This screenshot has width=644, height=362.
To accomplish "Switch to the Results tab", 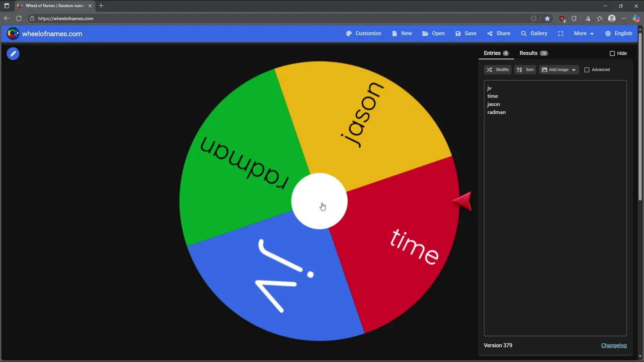I will pos(533,53).
